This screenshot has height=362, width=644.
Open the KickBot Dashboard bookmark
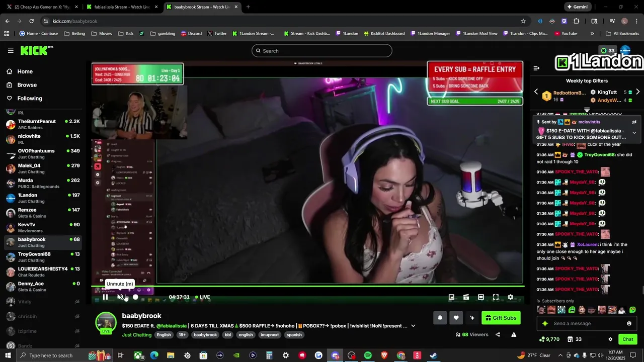tap(384, 34)
